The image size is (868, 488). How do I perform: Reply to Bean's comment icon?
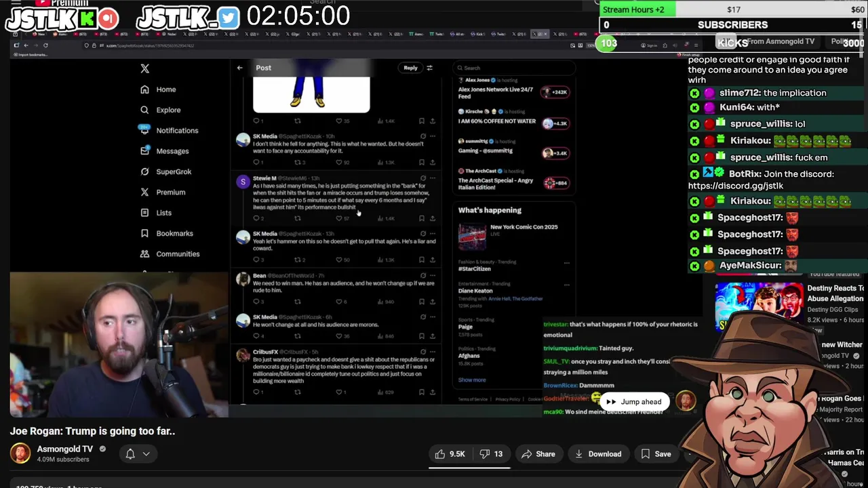pyautogui.click(x=256, y=302)
